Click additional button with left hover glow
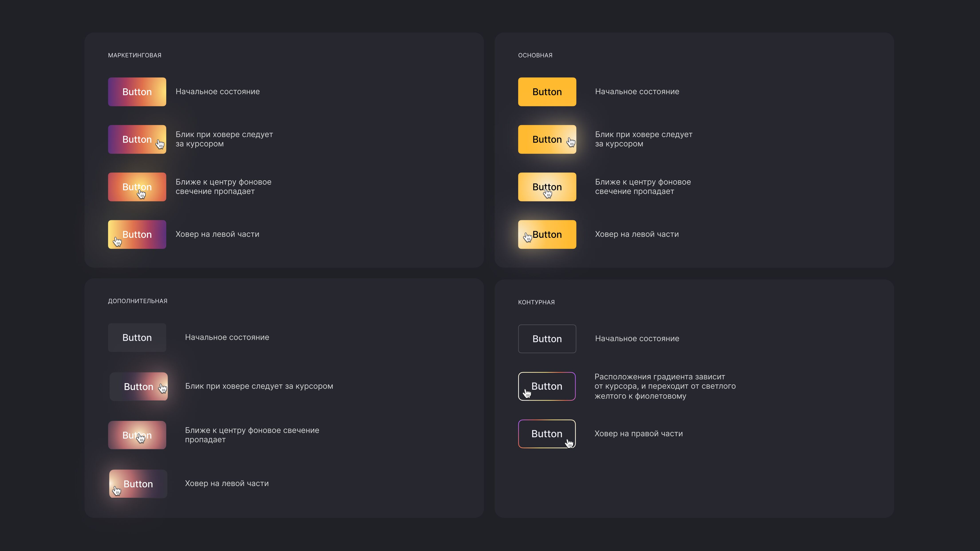The image size is (980, 551). [138, 484]
